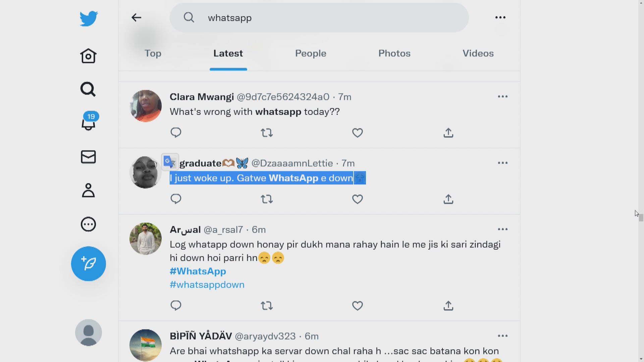Image resolution: width=644 pixels, height=362 pixels.
Task: Select the Profile person icon
Action: click(x=88, y=190)
